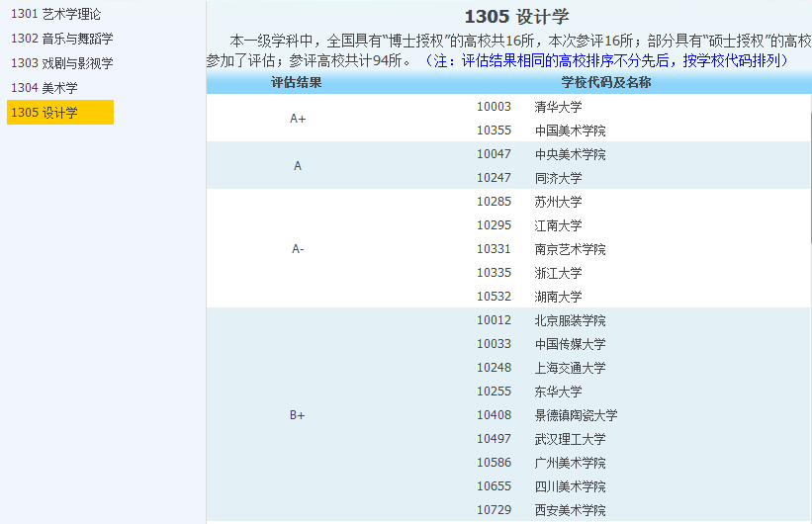812x524 pixels.
Task: Click school code 10033
Action: click(495, 344)
